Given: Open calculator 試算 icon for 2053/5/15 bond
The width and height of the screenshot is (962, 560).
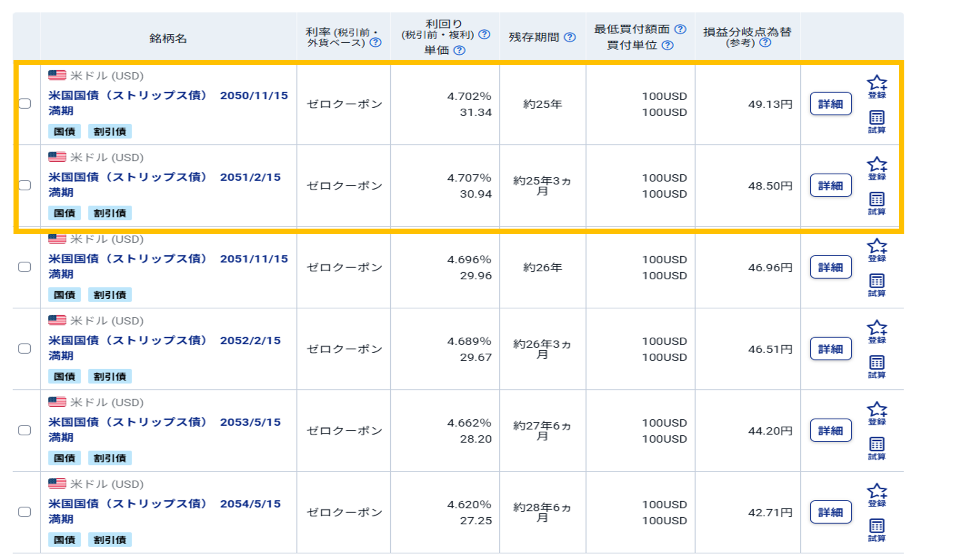Looking at the screenshot, I should point(877,444).
